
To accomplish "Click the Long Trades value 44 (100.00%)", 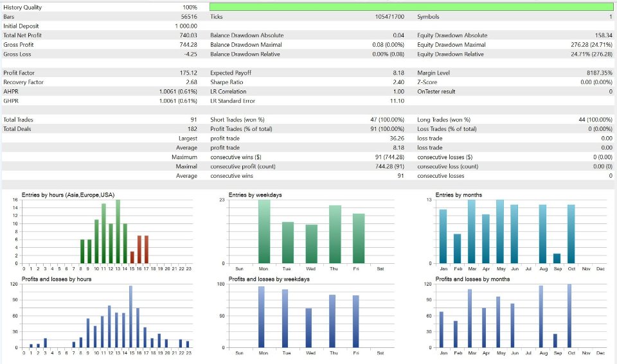I will (595, 119).
